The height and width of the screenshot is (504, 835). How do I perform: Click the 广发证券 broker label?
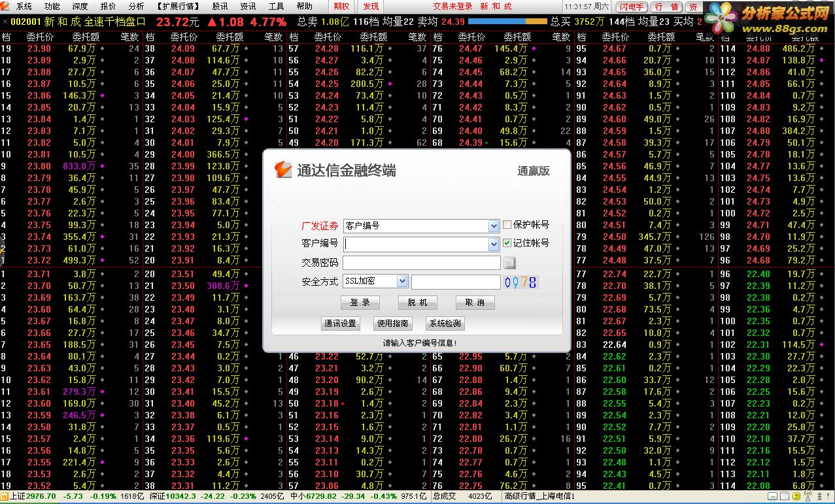(320, 226)
